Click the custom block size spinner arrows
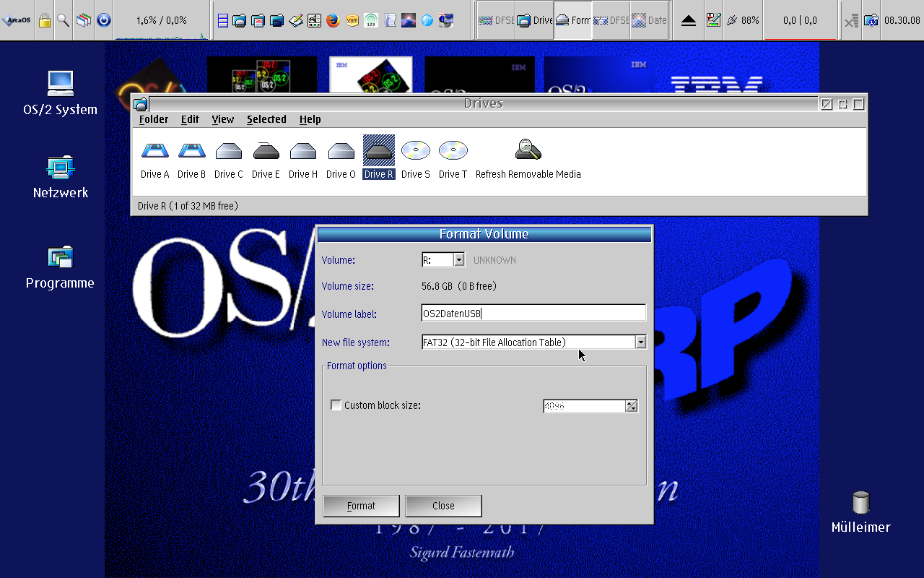The image size is (924, 578). click(632, 406)
